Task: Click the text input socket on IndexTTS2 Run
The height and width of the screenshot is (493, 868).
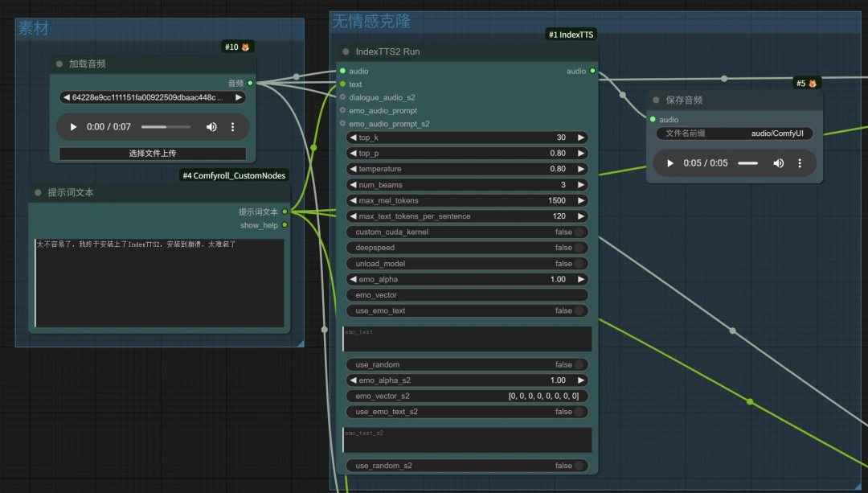Action: [342, 84]
